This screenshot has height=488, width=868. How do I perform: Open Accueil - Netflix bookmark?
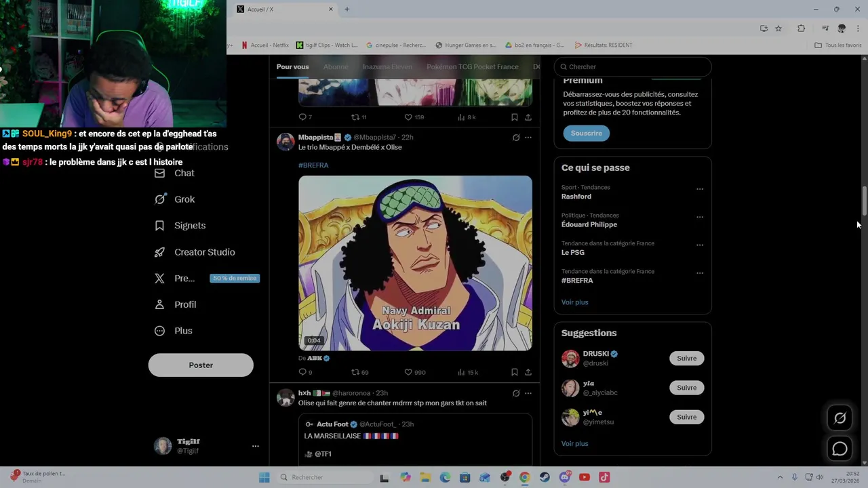[x=265, y=45]
